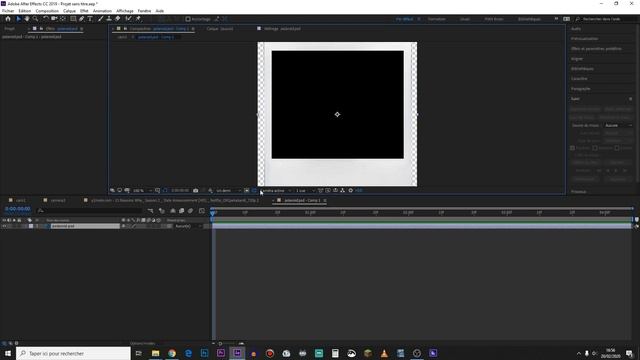Check the Echelle box in Suivi panel
Viewport: 640px width, 360px height.
coord(617,148)
